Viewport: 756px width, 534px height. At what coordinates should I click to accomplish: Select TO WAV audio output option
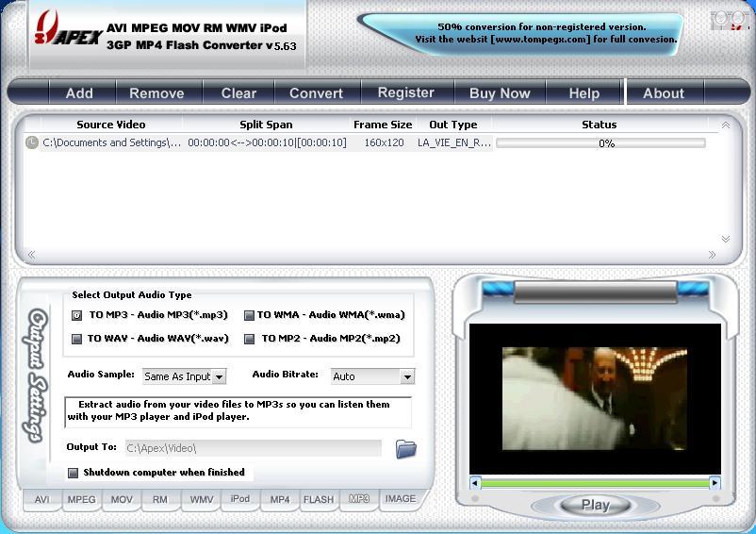(77, 339)
